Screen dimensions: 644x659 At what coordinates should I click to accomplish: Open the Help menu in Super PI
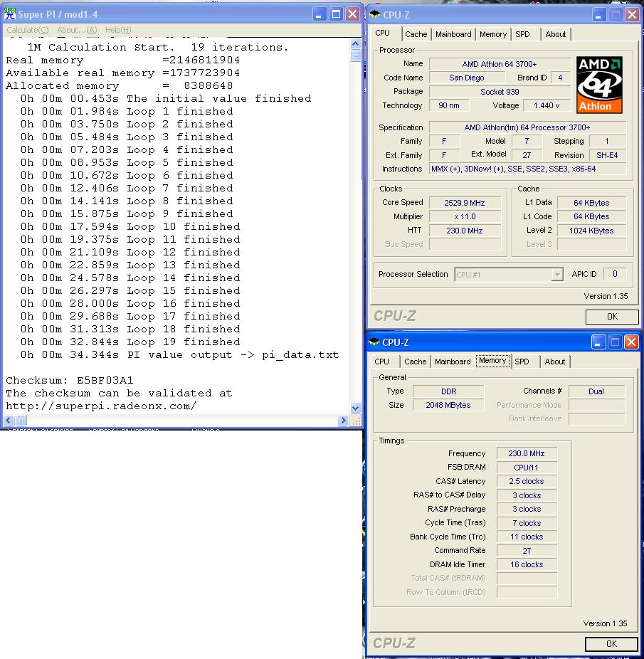[x=118, y=30]
